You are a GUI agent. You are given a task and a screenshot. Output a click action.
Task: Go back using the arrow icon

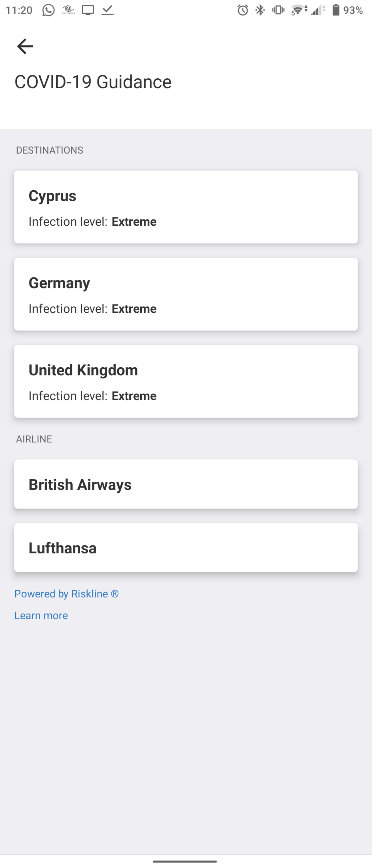[25, 46]
